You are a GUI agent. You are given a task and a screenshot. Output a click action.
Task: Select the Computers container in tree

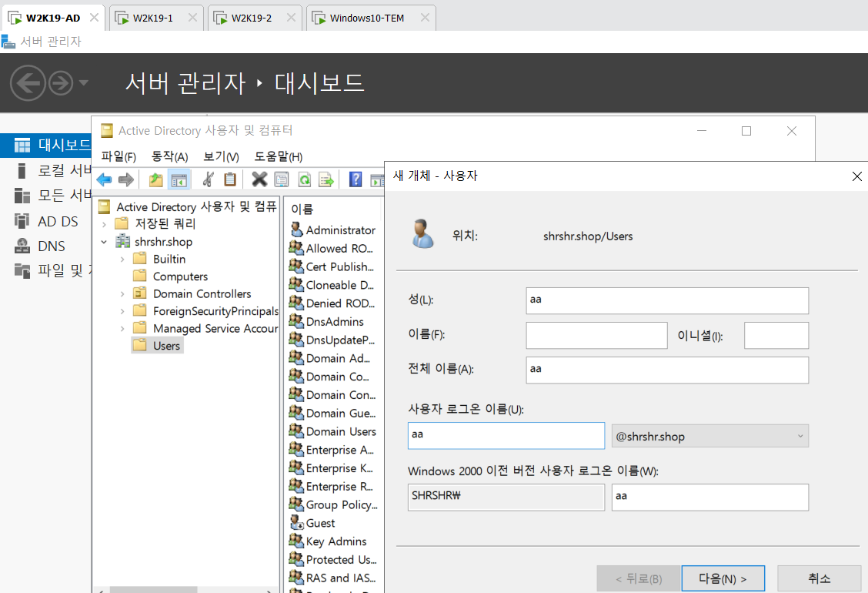click(x=171, y=276)
